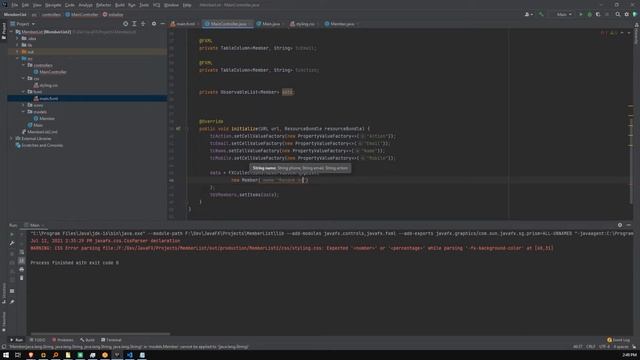Click the wrench icon in Run panel
This screenshot has width=640, height=360.
coord(12,243)
